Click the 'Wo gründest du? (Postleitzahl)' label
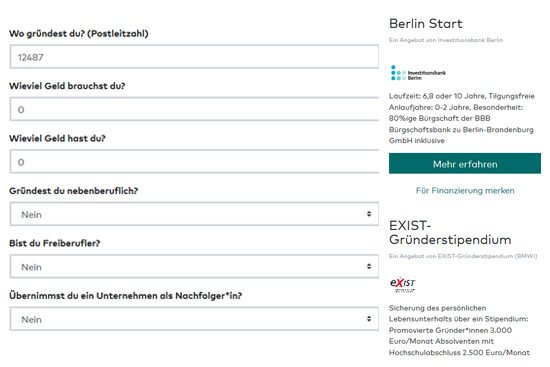The image size is (550, 367). point(79,34)
